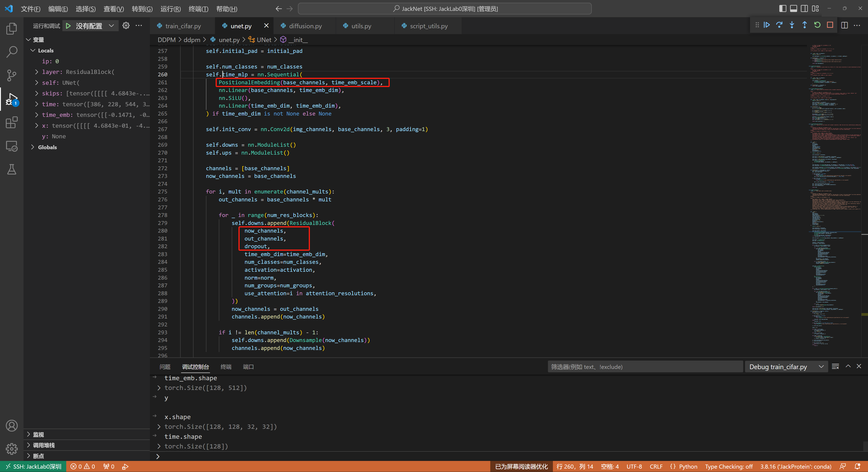Open launch.json with the gear icon
The image size is (868, 472).
pyautogui.click(x=126, y=26)
